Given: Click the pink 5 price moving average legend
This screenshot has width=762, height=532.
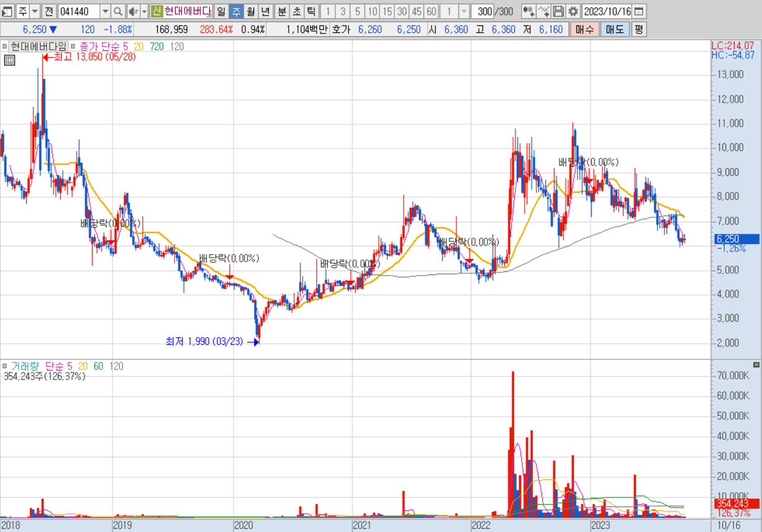Looking at the screenshot, I should click(x=126, y=46).
